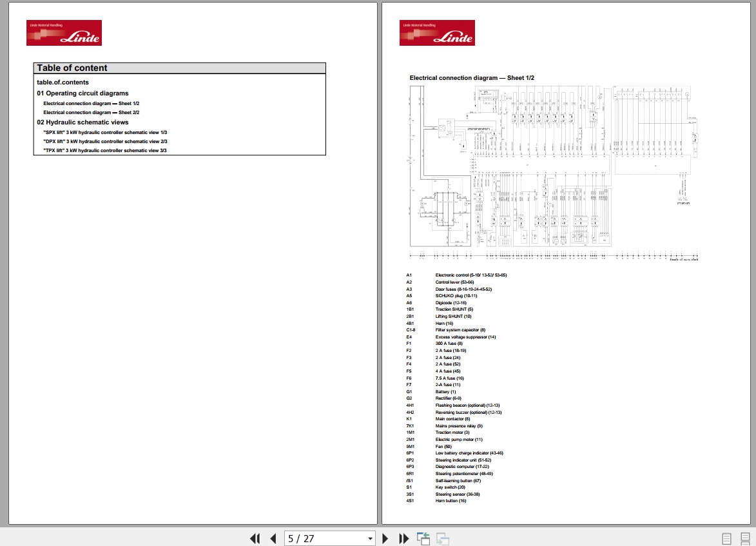Select the 'Battery (1)' line
This screenshot has height=546, width=756.
(x=445, y=392)
